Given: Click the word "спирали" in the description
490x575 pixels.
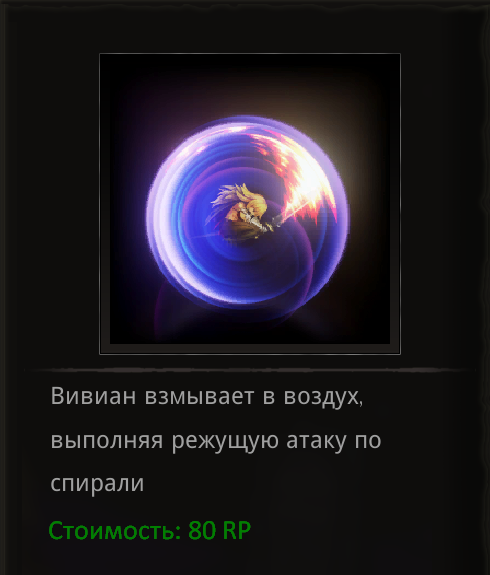Looking at the screenshot, I should pos(97,484).
